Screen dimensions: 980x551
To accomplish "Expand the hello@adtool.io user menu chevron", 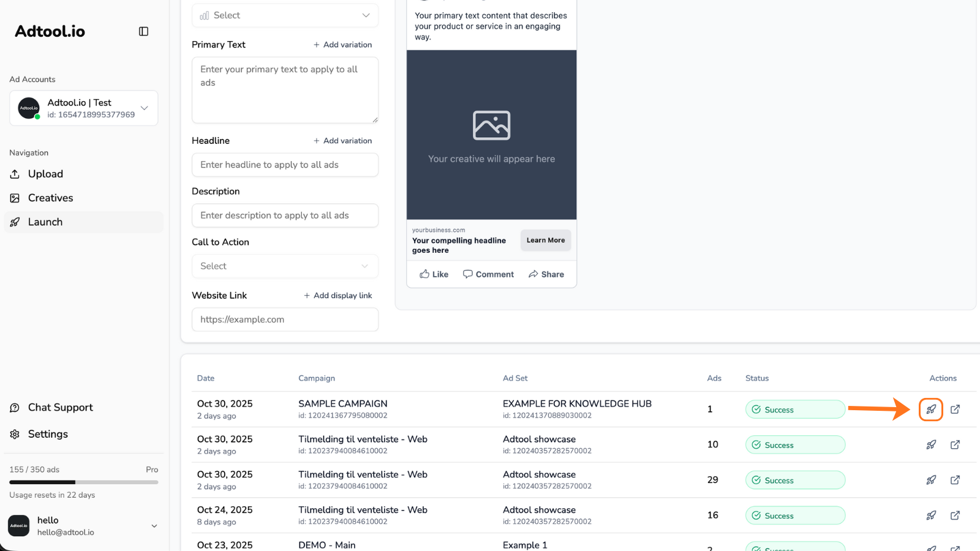I will 154,526.
